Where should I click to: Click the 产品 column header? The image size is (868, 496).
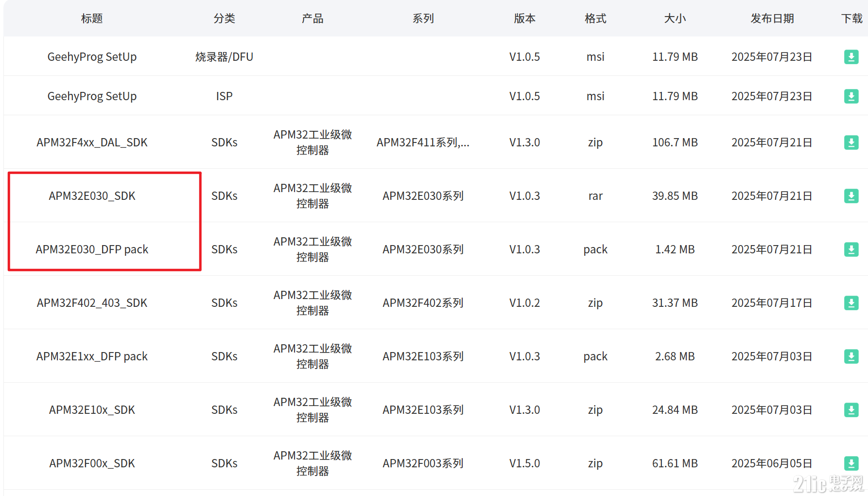click(x=312, y=18)
